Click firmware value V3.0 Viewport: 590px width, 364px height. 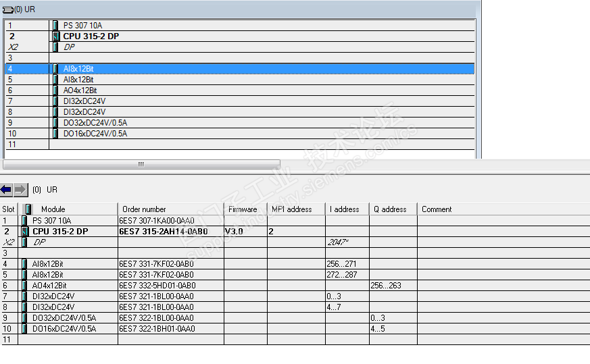click(234, 231)
